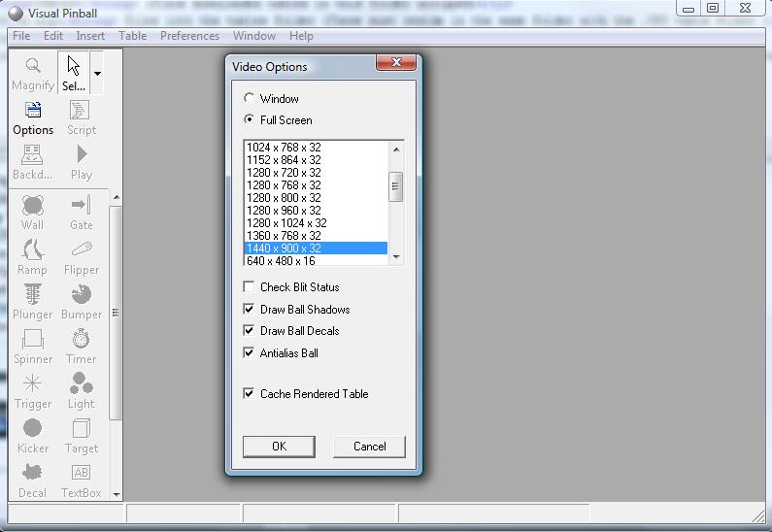The height and width of the screenshot is (532, 772).
Task: Select 1280 x 768 x 32 resolution
Action: click(x=316, y=185)
